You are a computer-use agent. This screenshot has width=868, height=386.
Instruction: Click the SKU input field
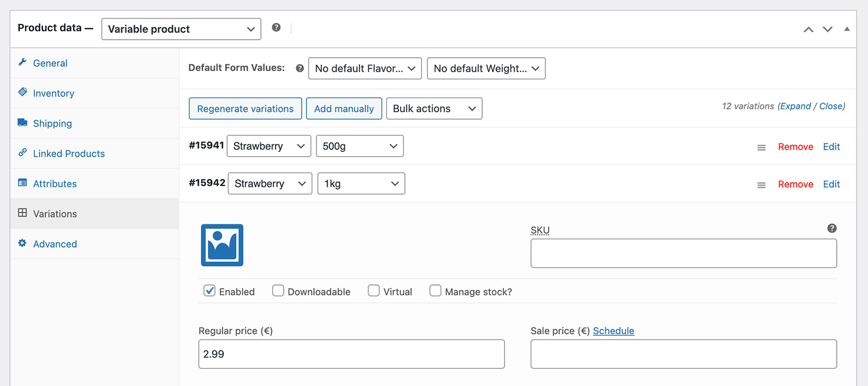[x=684, y=253]
